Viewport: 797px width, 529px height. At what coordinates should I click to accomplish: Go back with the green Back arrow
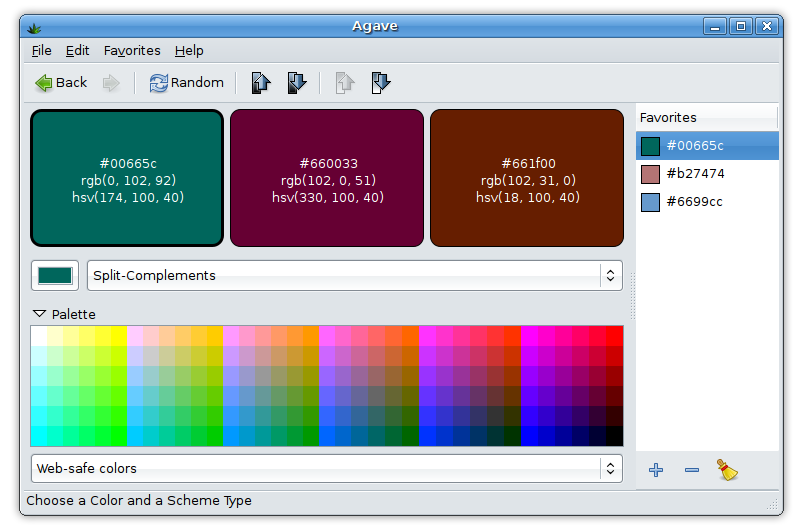tap(61, 83)
